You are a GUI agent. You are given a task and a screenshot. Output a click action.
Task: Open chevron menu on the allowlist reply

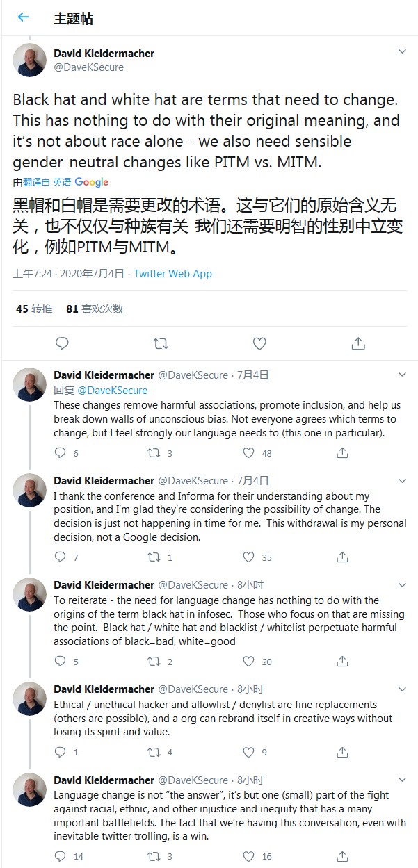click(x=402, y=688)
